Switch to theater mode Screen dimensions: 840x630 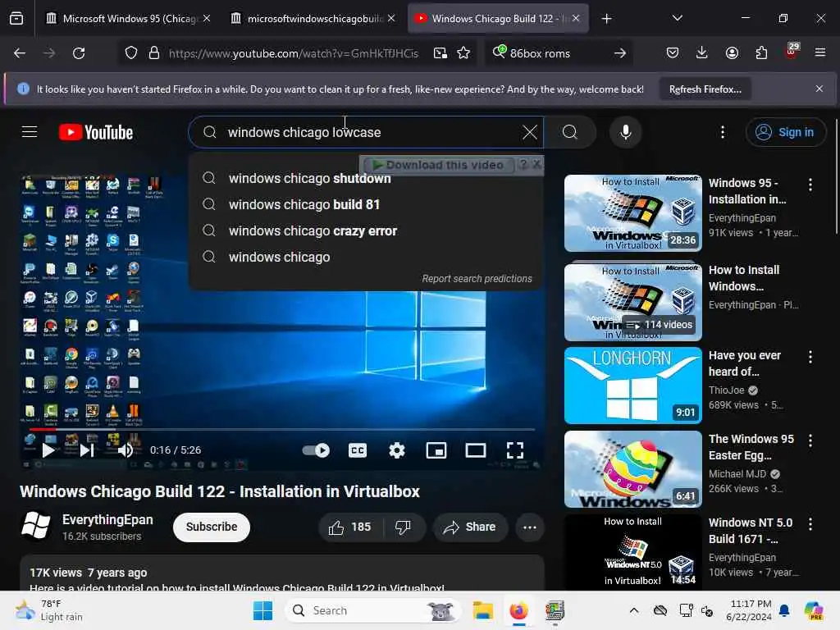[x=475, y=450]
